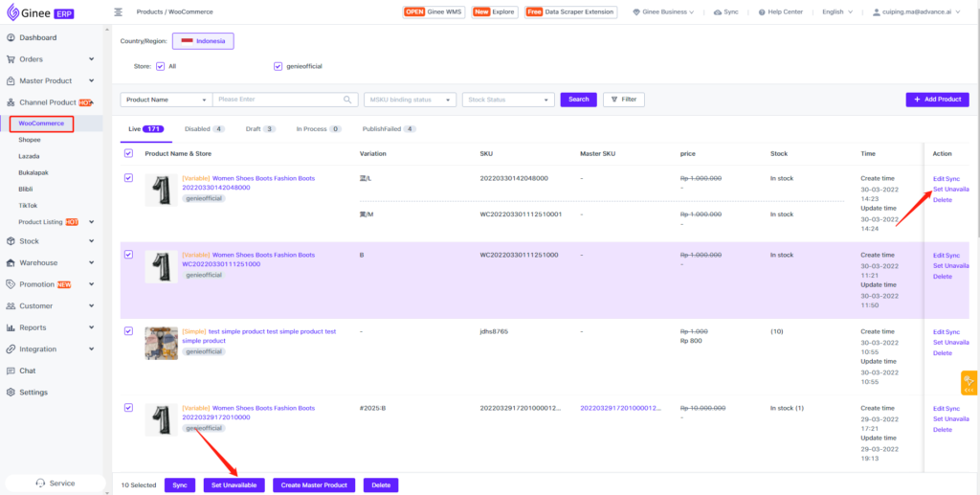
Task: Open the Product Name search type dropdown
Action: click(x=167, y=100)
